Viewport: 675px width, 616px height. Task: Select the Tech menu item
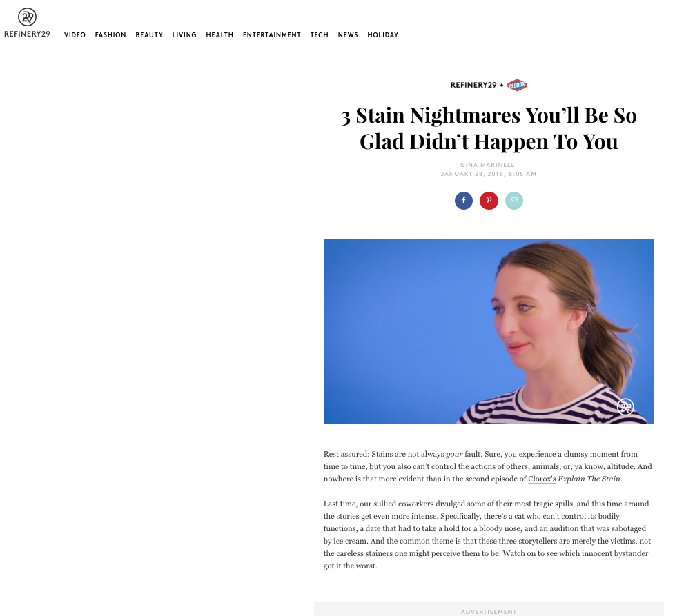point(320,35)
